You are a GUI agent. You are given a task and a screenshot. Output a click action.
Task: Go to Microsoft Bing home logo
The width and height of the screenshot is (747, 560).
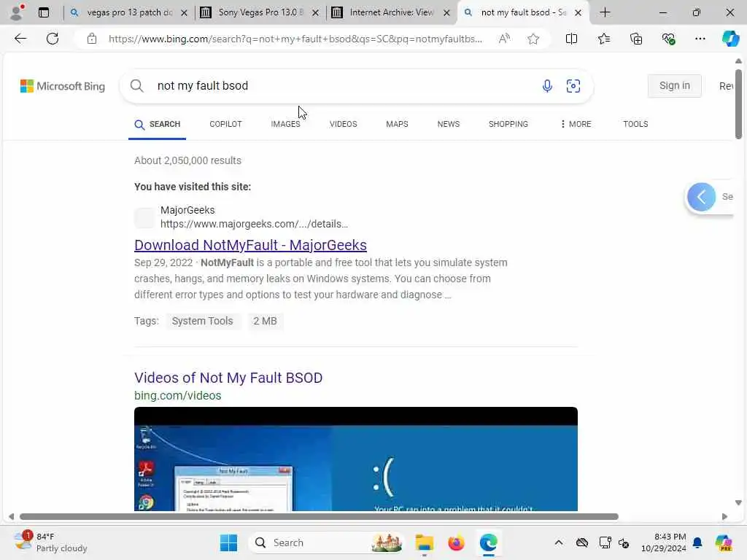click(63, 86)
